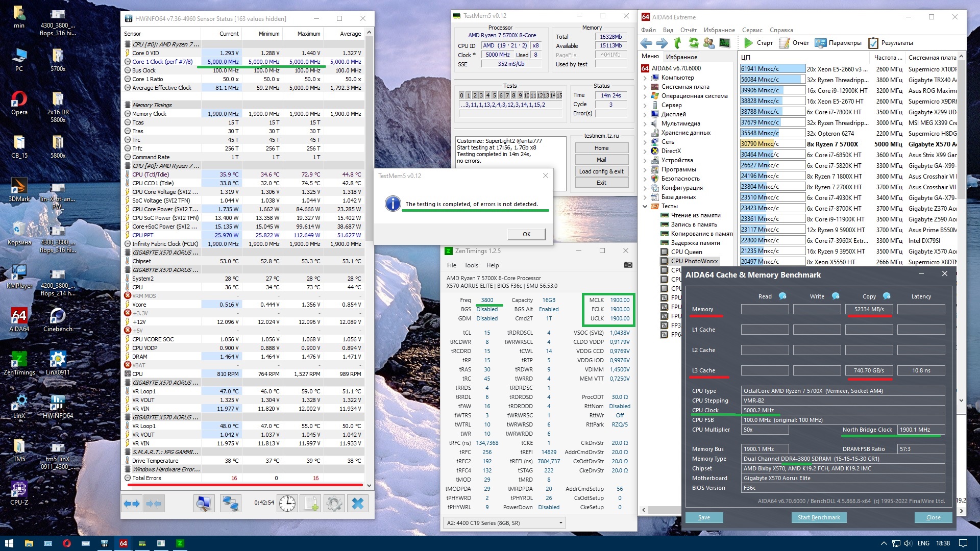Select CPU Queen test in tree
The height and width of the screenshot is (551, 980).
point(686,252)
